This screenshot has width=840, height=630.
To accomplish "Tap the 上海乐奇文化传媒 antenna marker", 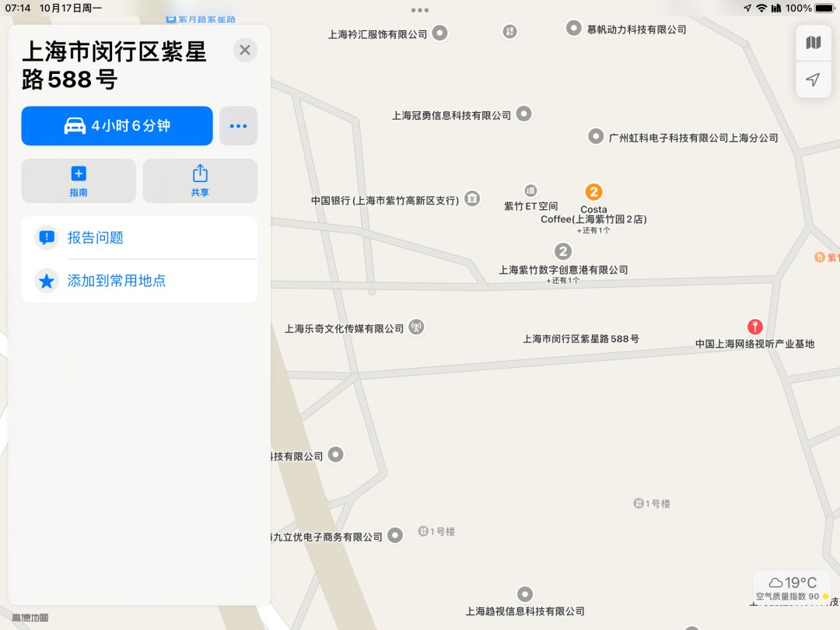I will (416, 327).
